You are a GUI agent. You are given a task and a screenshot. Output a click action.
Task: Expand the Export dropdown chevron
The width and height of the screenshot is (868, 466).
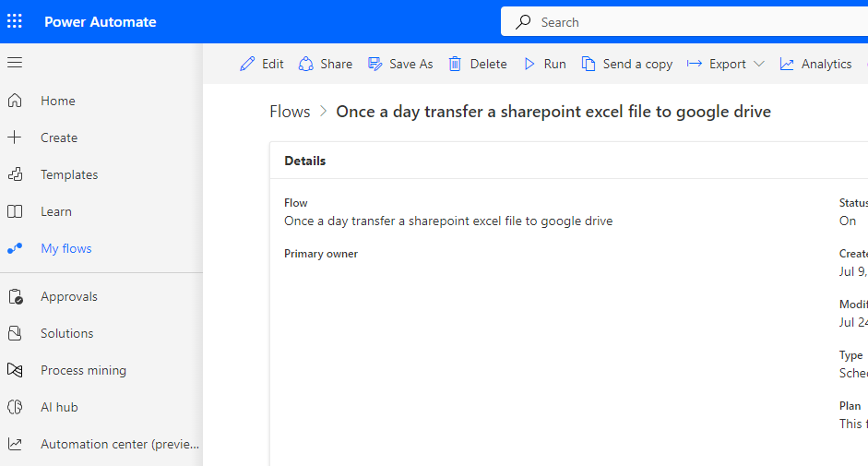tap(759, 64)
